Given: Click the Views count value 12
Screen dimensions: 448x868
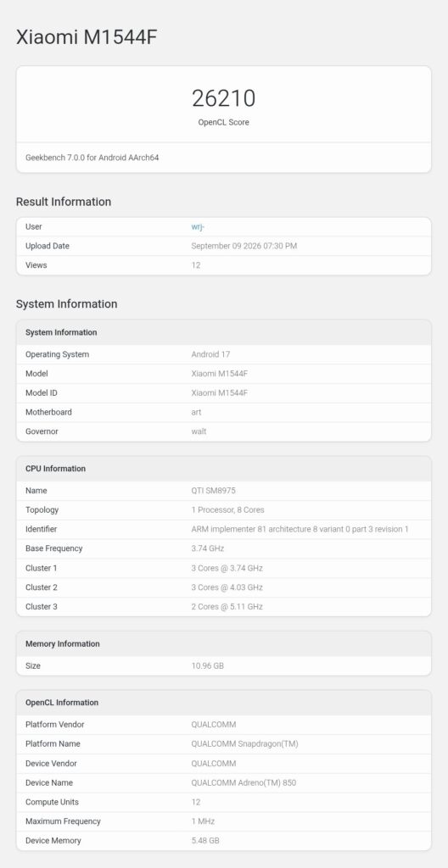Looking at the screenshot, I should point(196,265).
